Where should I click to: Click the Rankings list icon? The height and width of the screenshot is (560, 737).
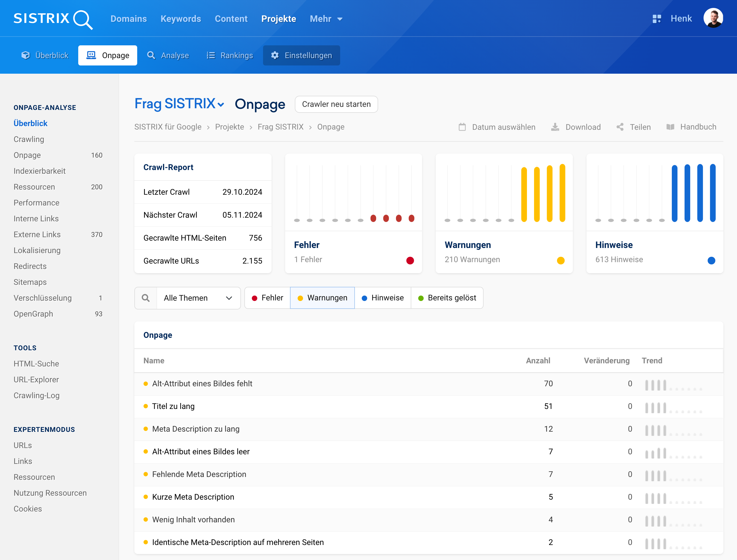(x=211, y=55)
